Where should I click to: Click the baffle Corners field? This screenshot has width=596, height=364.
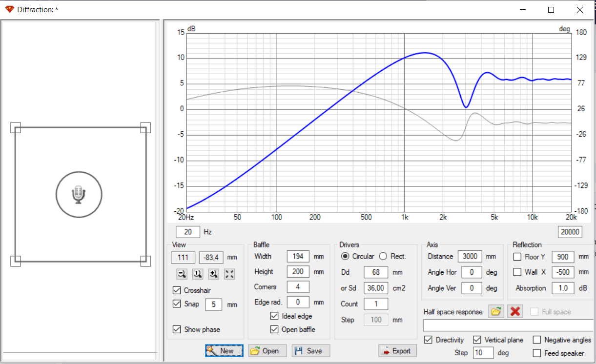pos(298,287)
